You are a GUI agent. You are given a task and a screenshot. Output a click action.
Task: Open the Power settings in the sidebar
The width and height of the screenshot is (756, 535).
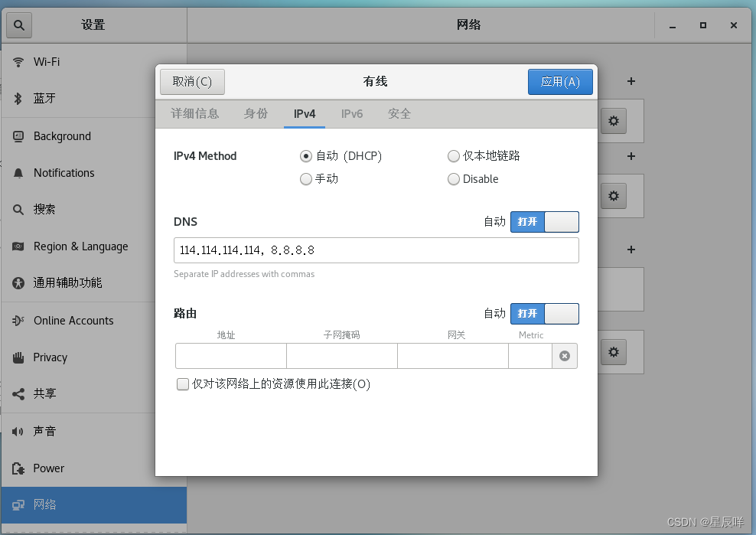click(x=47, y=468)
